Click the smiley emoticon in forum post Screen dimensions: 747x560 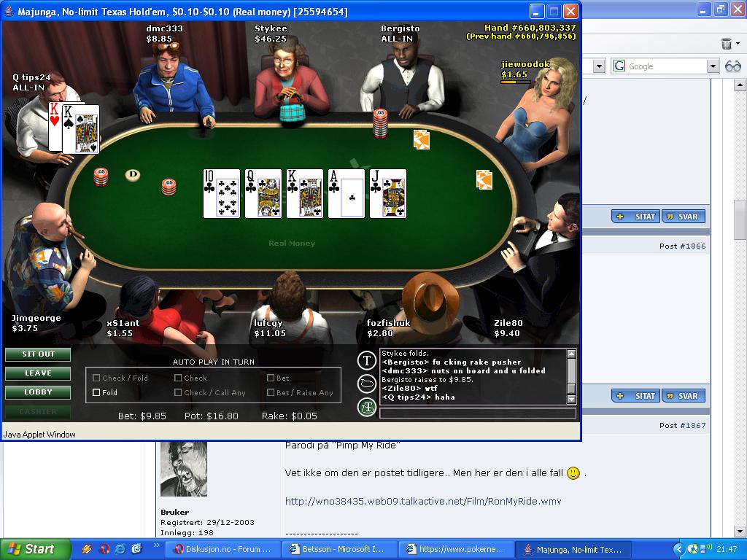[x=573, y=472]
